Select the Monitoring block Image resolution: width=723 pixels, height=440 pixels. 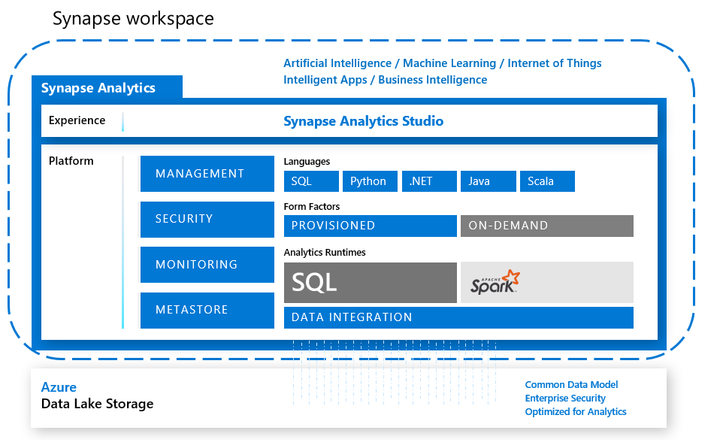click(207, 265)
